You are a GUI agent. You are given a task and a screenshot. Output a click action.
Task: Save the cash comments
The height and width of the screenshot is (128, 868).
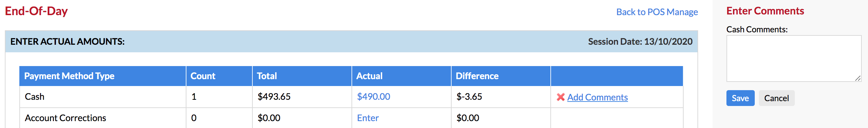coord(740,98)
